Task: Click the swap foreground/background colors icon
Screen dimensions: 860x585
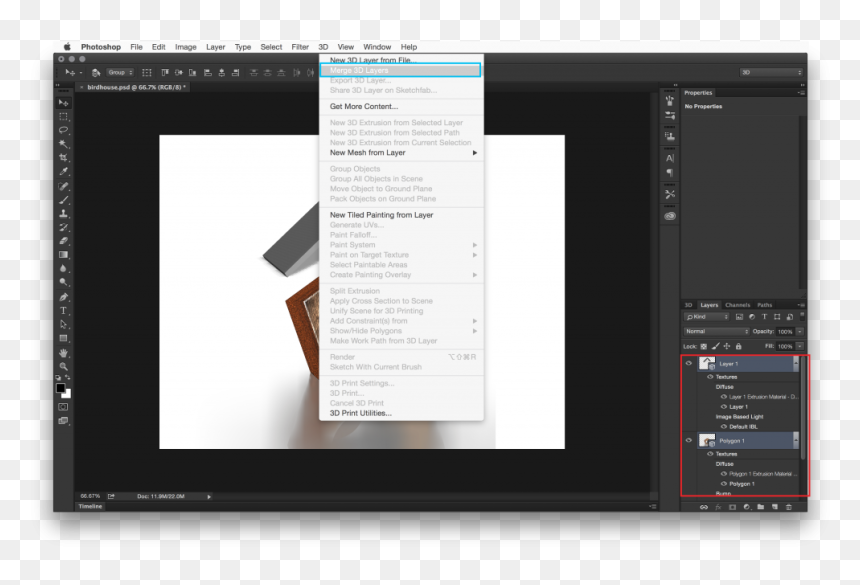Action: pyautogui.click(x=68, y=377)
